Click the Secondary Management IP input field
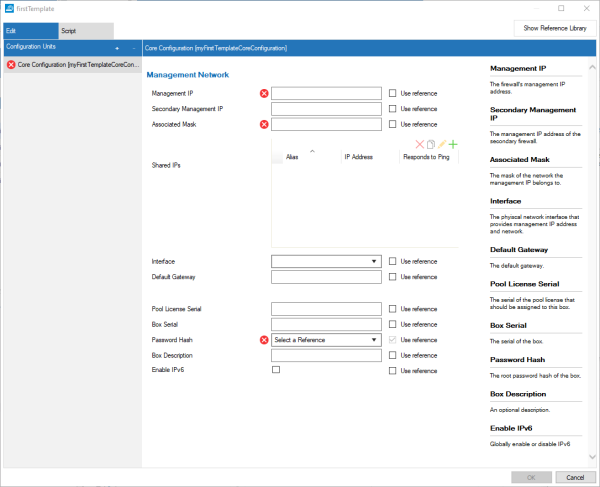600x487 pixels. point(326,109)
